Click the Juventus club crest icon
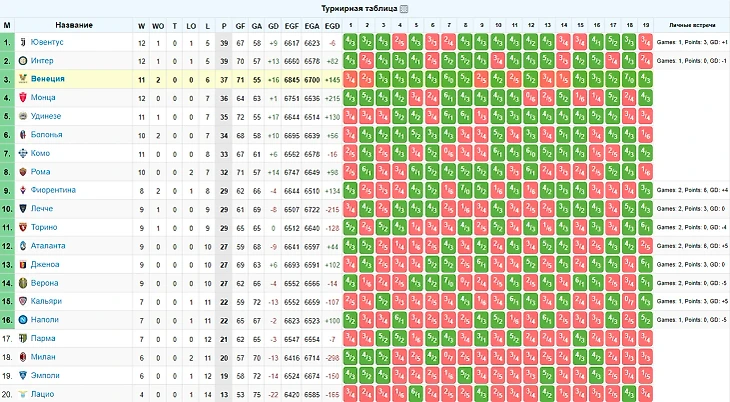Screen dimensions: 730x402 pos(23,42)
